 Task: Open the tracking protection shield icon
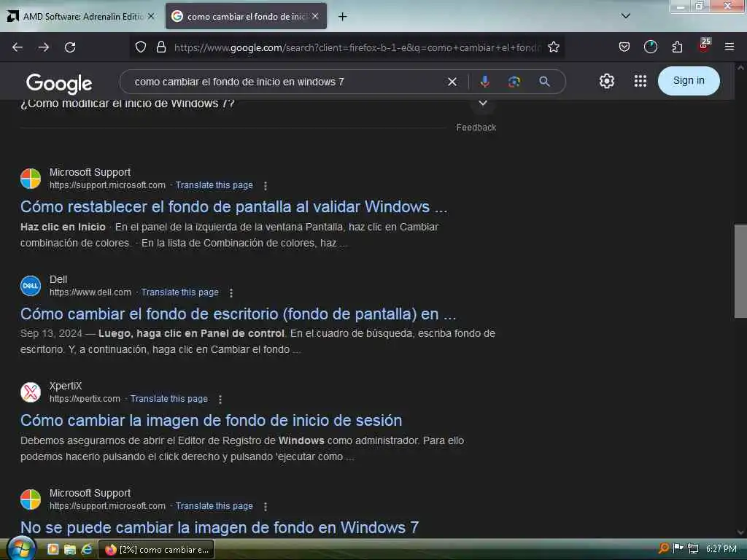141,47
